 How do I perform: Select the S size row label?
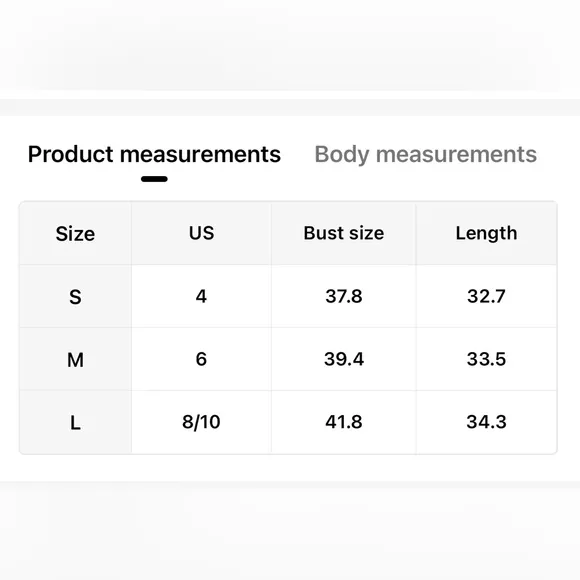(75, 296)
